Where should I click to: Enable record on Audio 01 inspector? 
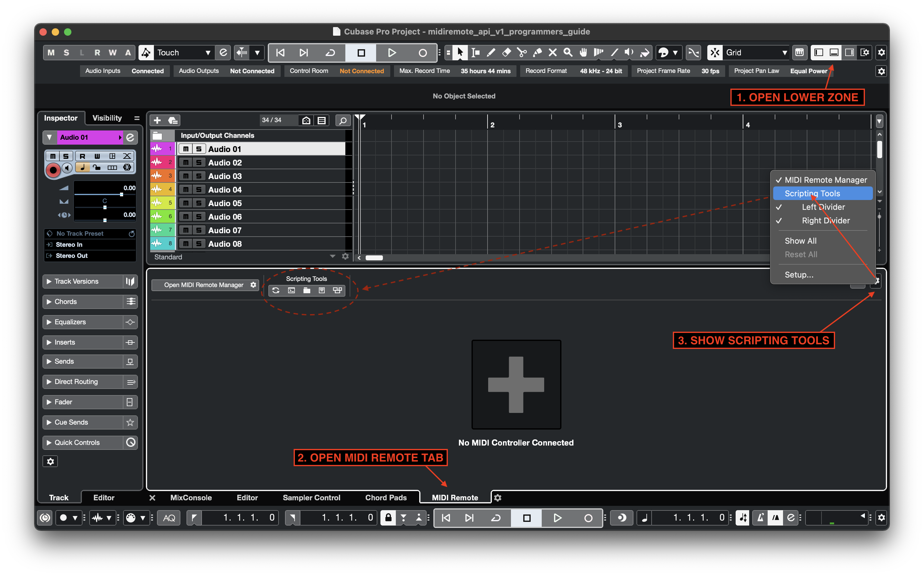click(x=53, y=170)
